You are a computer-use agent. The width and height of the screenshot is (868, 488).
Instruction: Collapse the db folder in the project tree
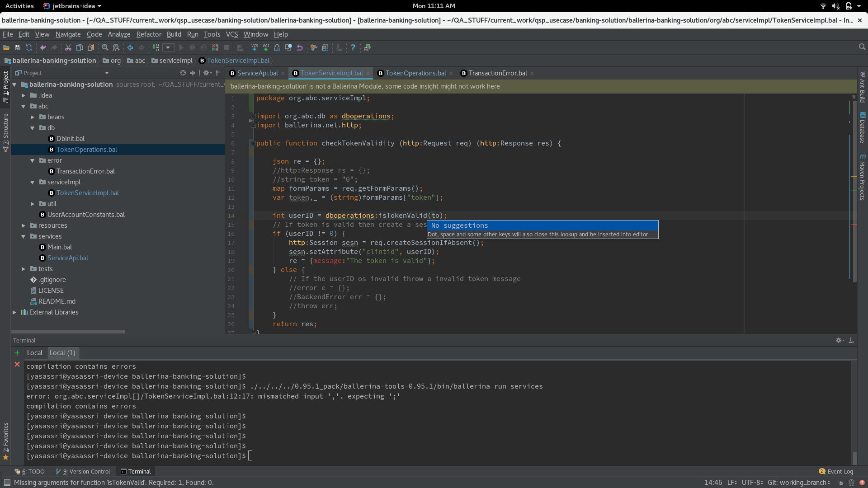pos(32,128)
